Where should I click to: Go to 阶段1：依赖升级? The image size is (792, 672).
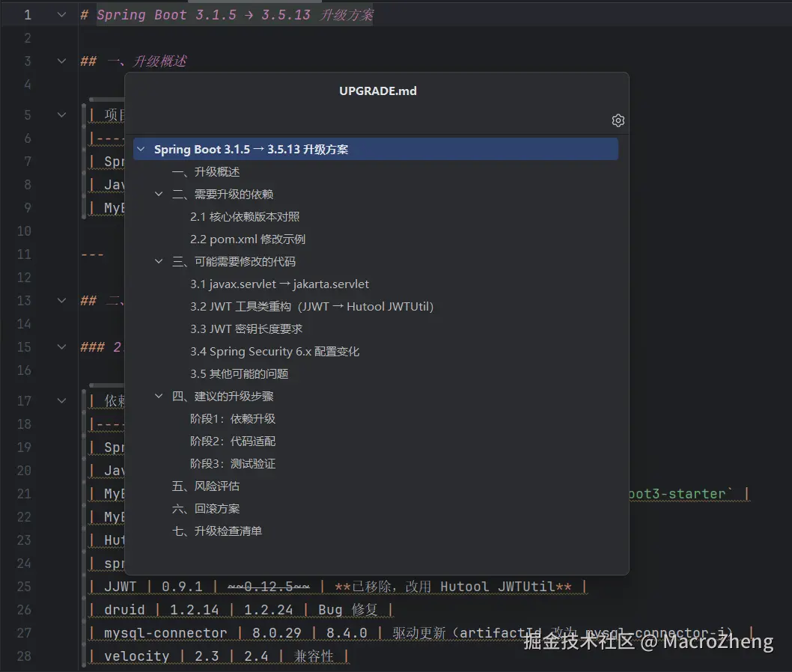coord(232,419)
